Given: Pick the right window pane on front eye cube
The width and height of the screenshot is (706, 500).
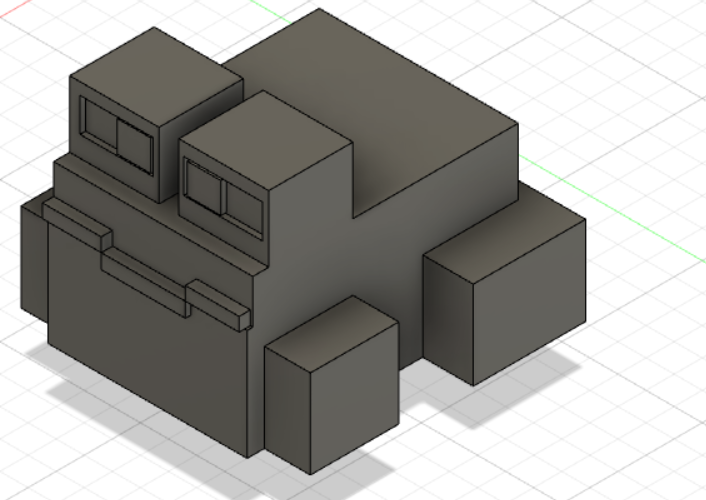Looking at the screenshot, I should [x=244, y=208].
